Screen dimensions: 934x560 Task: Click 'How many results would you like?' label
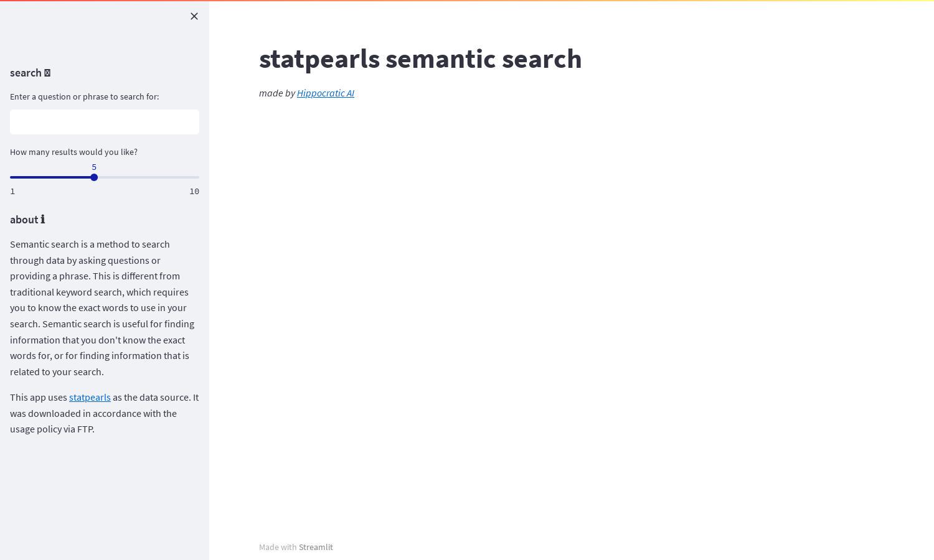(73, 152)
